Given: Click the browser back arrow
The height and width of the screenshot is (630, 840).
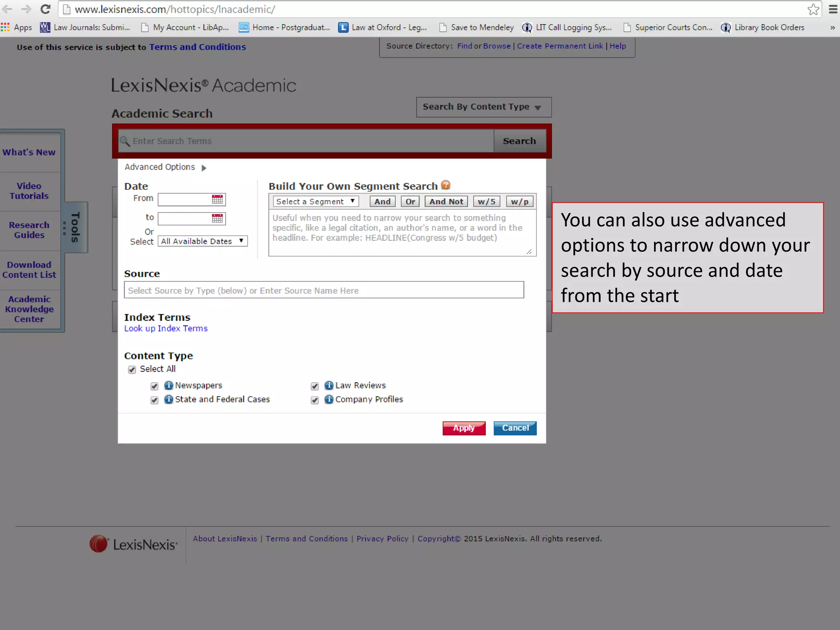Looking at the screenshot, I should pyautogui.click(x=7, y=9).
